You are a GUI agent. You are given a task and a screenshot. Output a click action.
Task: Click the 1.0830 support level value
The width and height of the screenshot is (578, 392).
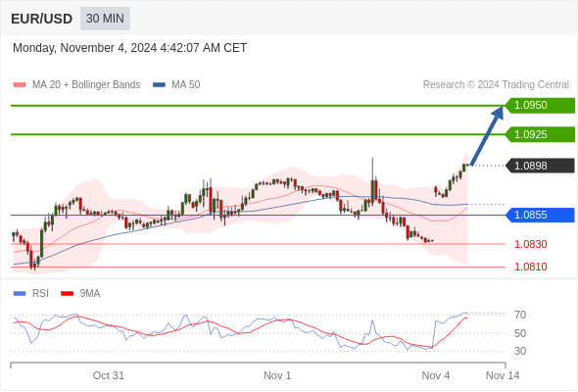(x=530, y=244)
